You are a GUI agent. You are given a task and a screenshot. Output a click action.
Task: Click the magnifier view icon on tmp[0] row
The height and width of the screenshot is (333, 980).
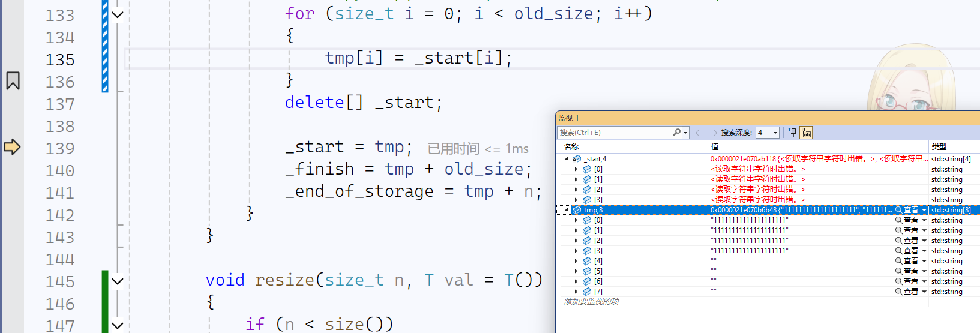tap(898, 220)
